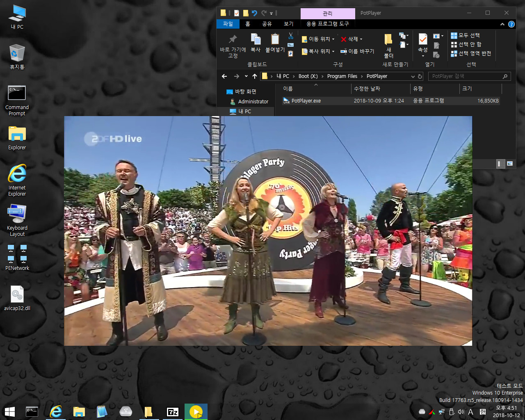The image size is (525, 420).
Task: Open the recent locations dropdown arrow
Action: (246, 76)
